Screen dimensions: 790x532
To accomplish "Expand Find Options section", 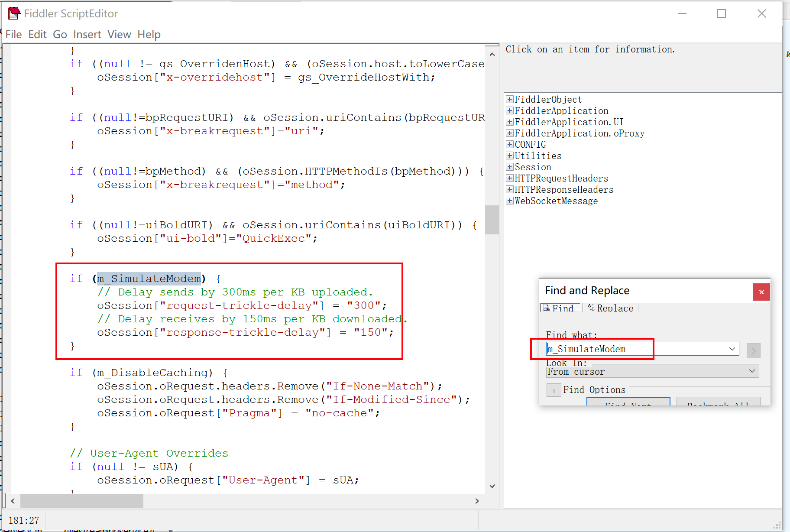I will point(554,390).
